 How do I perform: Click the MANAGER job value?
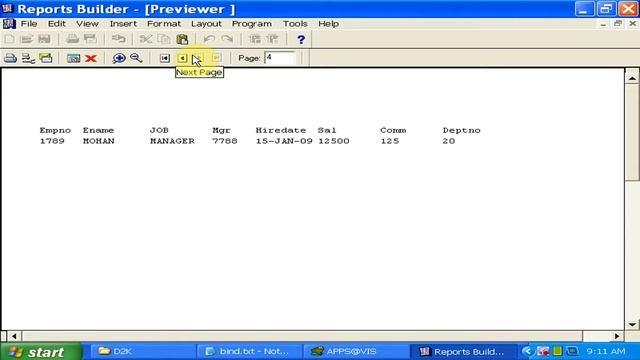[x=172, y=141]
